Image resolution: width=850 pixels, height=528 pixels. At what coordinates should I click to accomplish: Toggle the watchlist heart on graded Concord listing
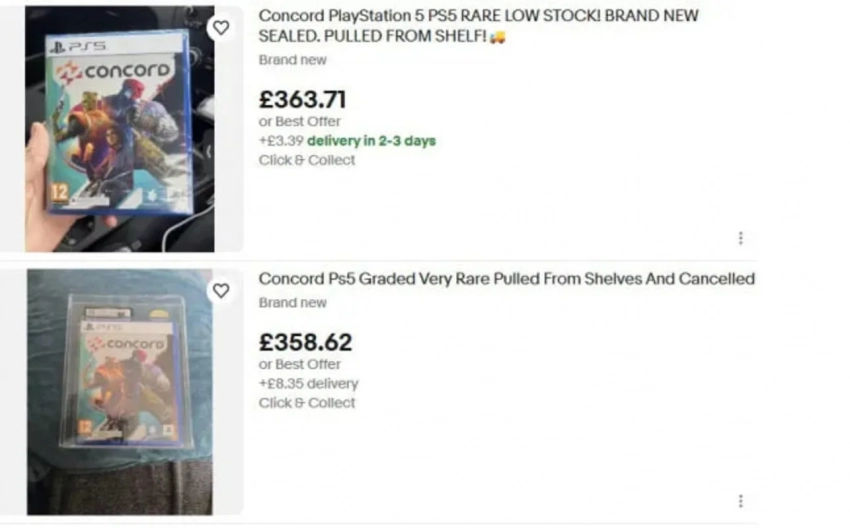(x=221, y=291)
